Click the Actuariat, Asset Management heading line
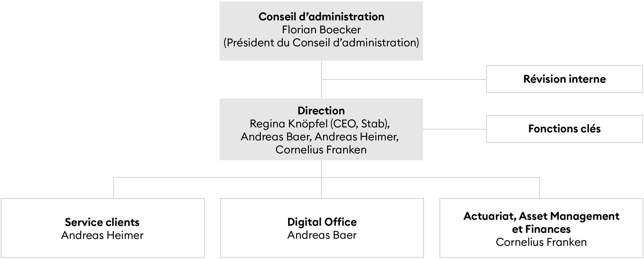 click(541, 216)
